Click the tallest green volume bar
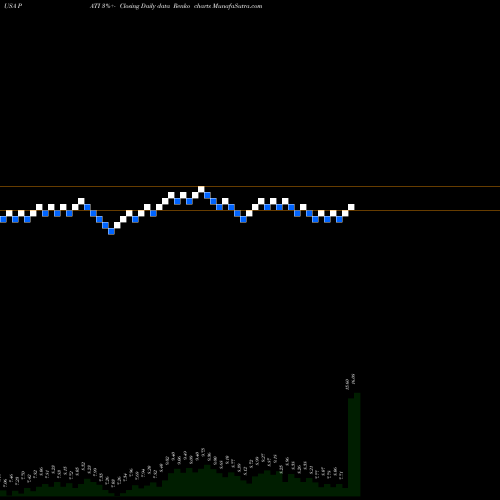The image size is (500, 500). 357,444
